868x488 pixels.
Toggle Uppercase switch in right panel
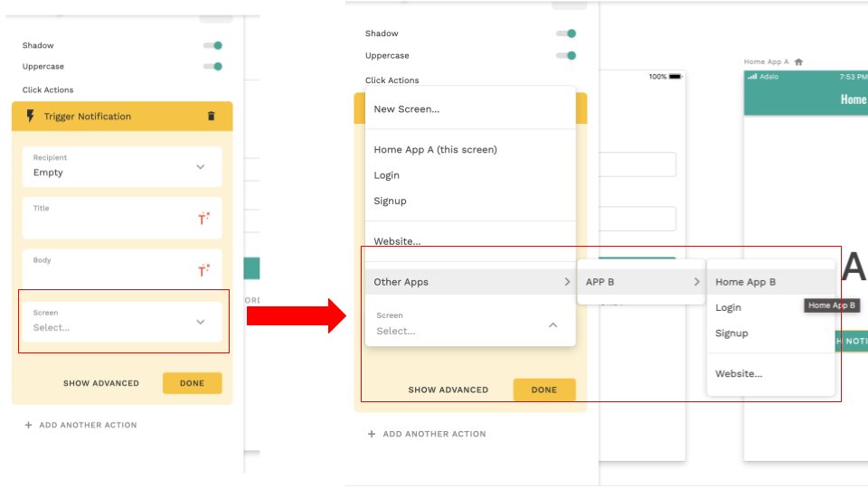(566, 55)
